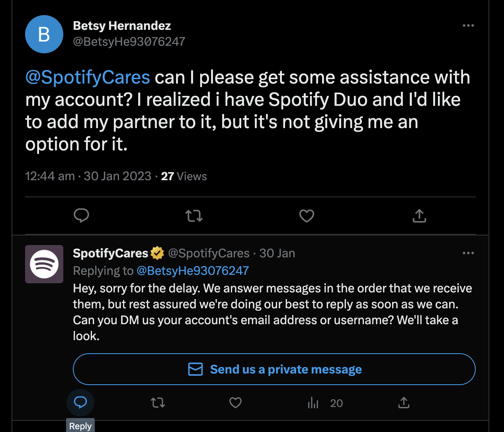
Task: Open the SpotifyCares logo avatar
Action: click(44, 264)
